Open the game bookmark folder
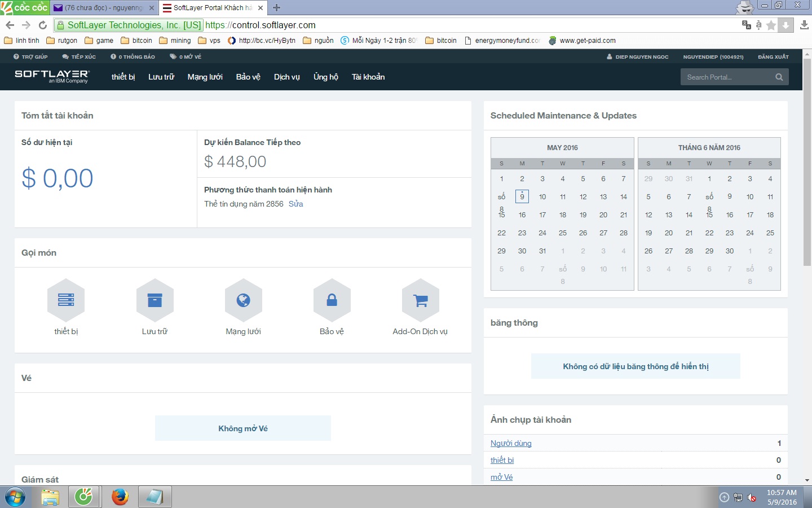812x508 pixels. coord(99,41)
